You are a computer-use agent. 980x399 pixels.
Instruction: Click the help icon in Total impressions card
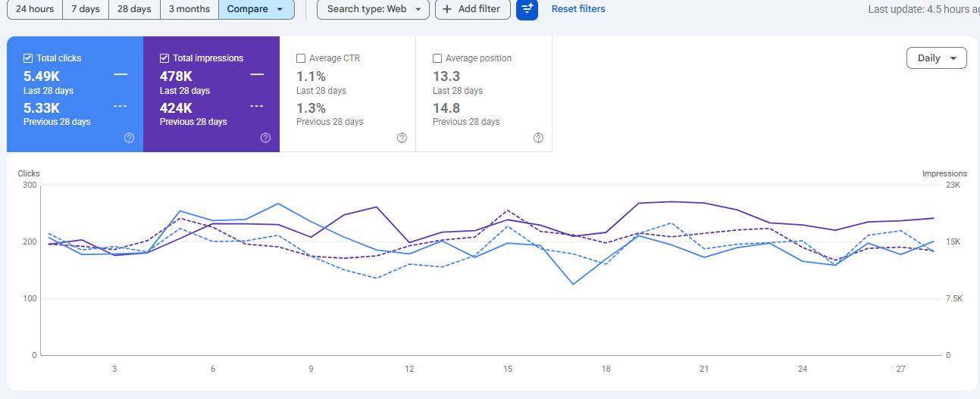point(265,138)
